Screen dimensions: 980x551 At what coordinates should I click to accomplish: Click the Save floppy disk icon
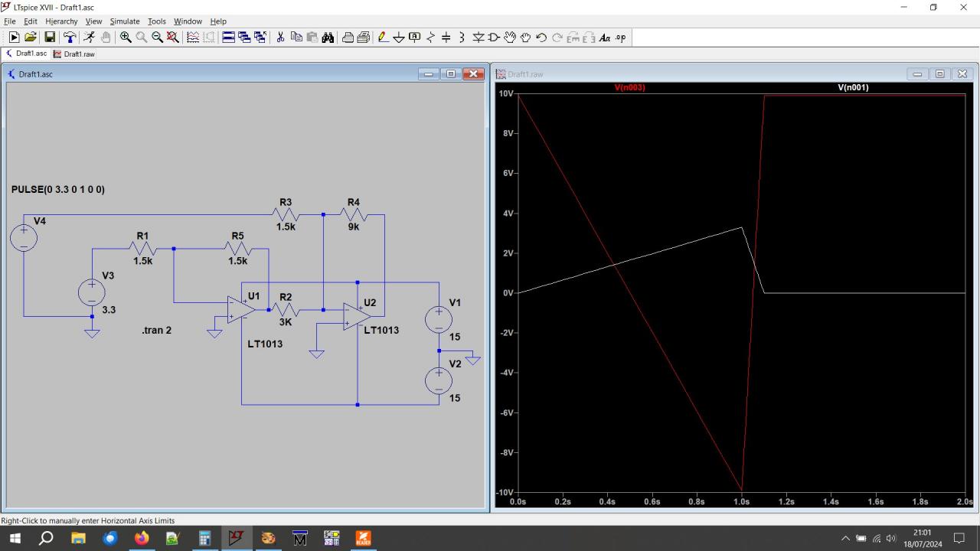(50, 37)
